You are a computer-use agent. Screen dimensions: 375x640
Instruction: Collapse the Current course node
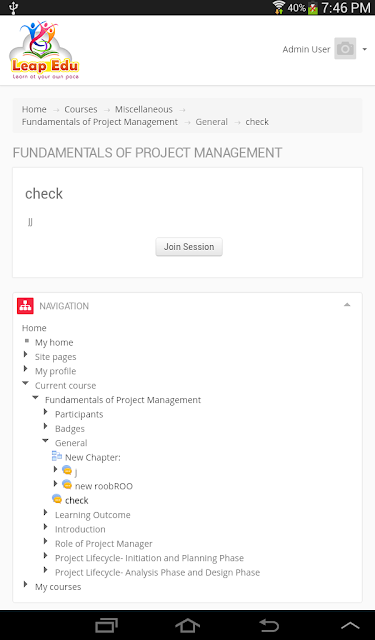[x=26, y=384]
